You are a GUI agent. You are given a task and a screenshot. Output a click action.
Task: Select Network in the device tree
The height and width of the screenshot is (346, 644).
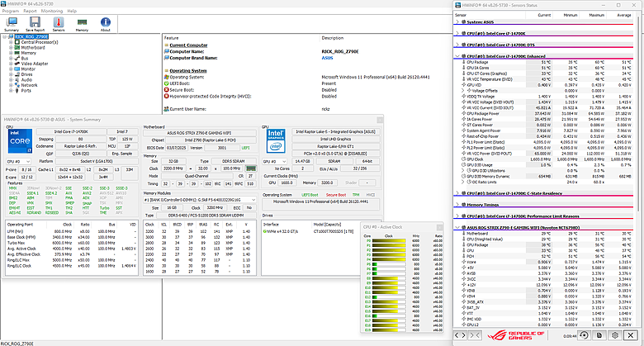pyautogui.click(x=29, y=85)
